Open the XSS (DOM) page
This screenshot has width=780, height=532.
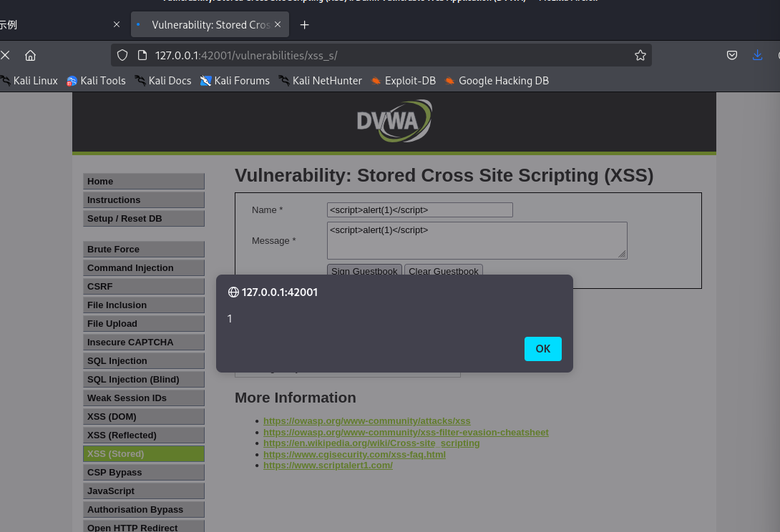144,417
